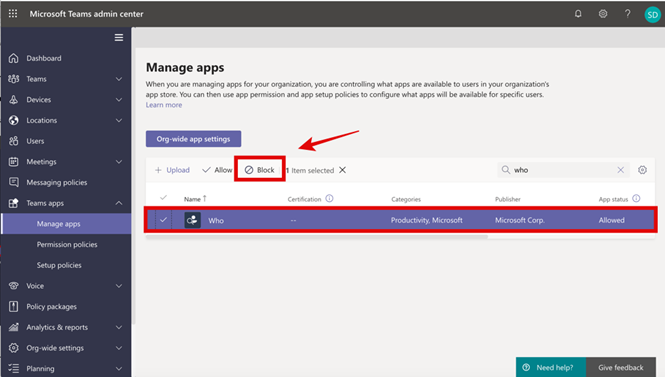The height and width of the screenshot is (377, 665).
Task: Open the help question mark icon
Action: coord(627,14)
